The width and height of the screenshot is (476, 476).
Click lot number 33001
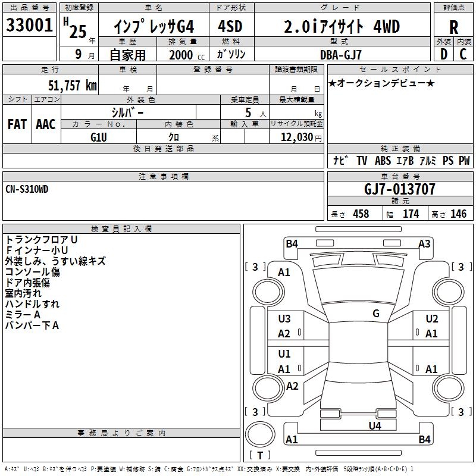(29, 25)
